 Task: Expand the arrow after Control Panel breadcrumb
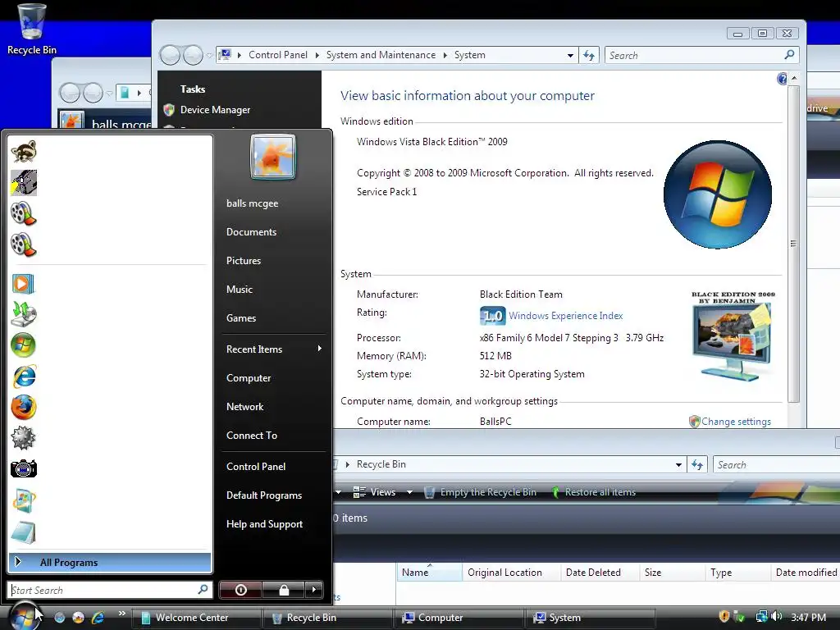pos(317,55)
